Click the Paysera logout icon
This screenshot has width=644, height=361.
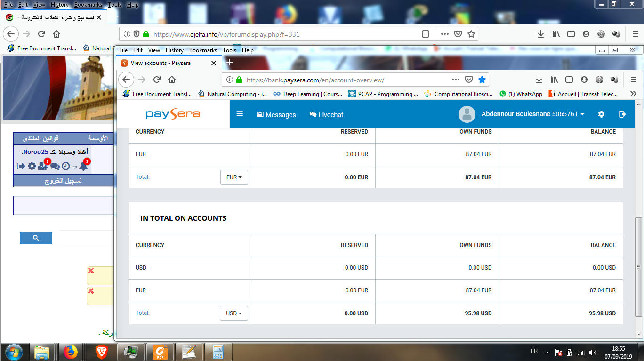pos(622,114)
